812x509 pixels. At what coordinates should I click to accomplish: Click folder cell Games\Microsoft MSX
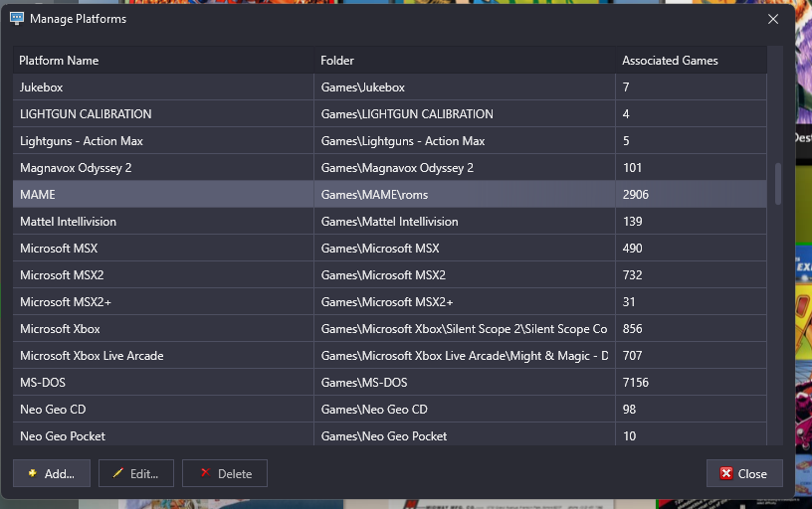pyautogui.click(x=465, y=249)
